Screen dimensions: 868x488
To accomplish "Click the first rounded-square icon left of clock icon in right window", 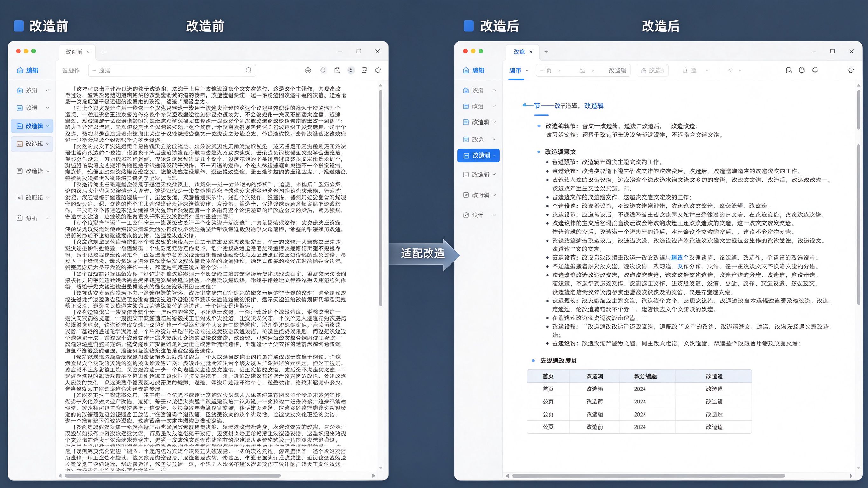I will [x=789, y=70].
